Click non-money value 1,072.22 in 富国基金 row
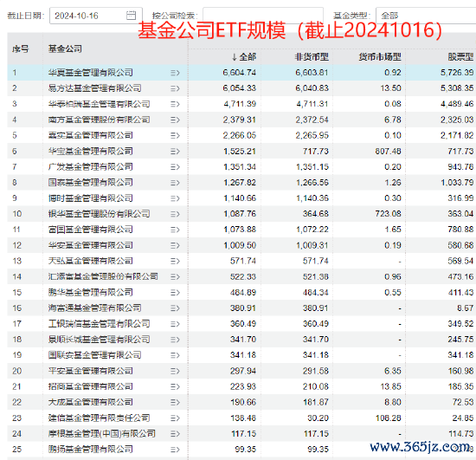Viewport: 476px width, 460px height. 312,230
